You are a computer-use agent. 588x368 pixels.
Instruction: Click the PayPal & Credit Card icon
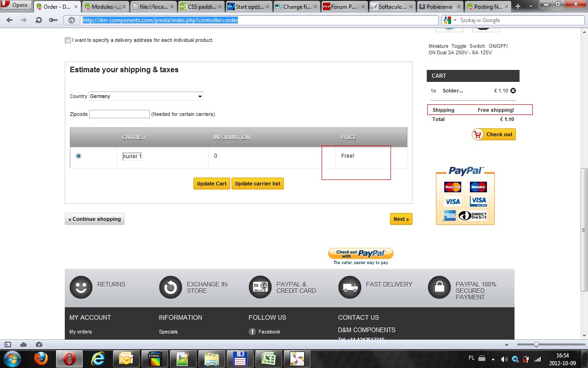(260, 287)
